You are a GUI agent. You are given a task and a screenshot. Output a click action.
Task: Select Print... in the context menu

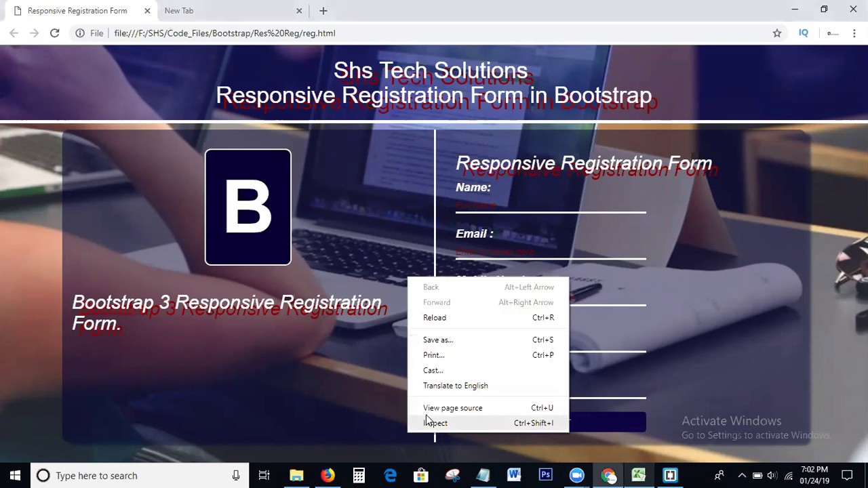pos(488,354)
